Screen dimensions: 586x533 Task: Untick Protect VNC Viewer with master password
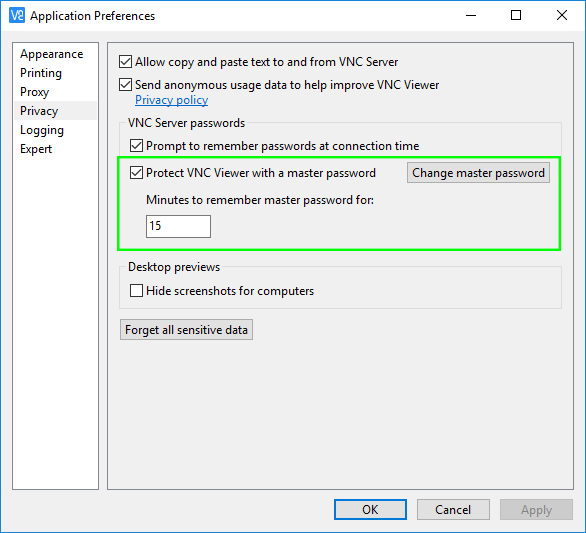[136, 173]
